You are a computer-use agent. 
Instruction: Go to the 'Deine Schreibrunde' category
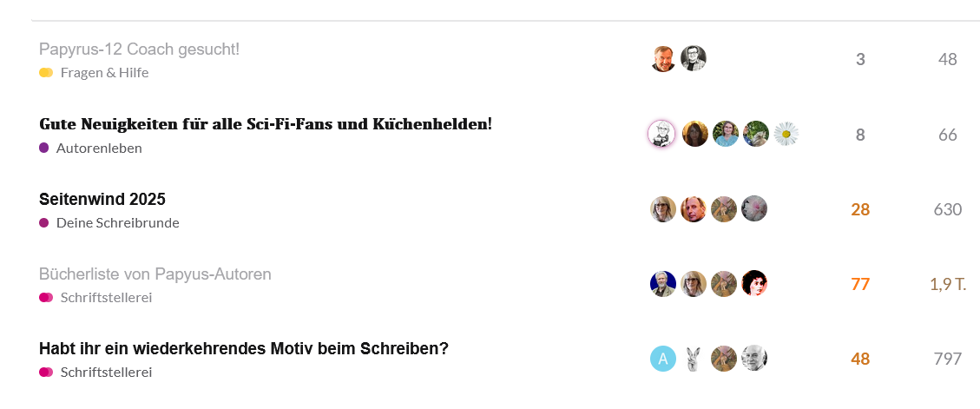click(x=117, y=223)
